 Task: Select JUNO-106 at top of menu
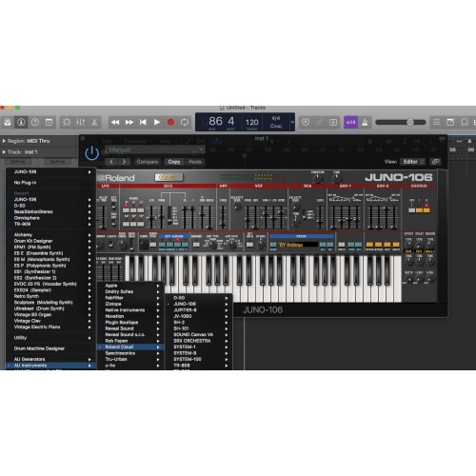coord(50,171)
